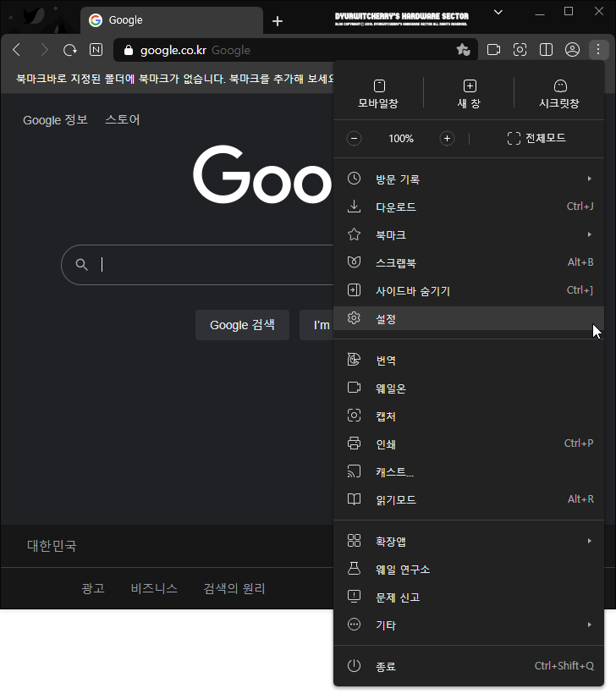
Task: Click the 100% zoom level text
Action: 401,139
